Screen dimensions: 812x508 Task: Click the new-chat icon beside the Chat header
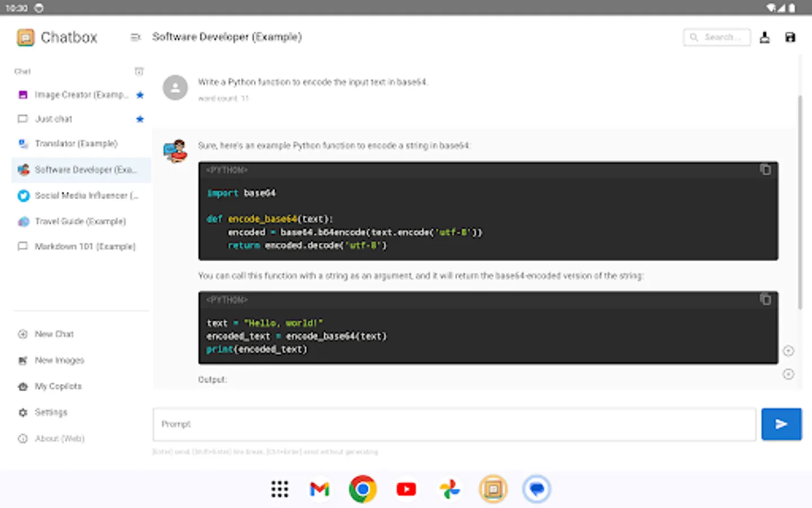(139, 71)
